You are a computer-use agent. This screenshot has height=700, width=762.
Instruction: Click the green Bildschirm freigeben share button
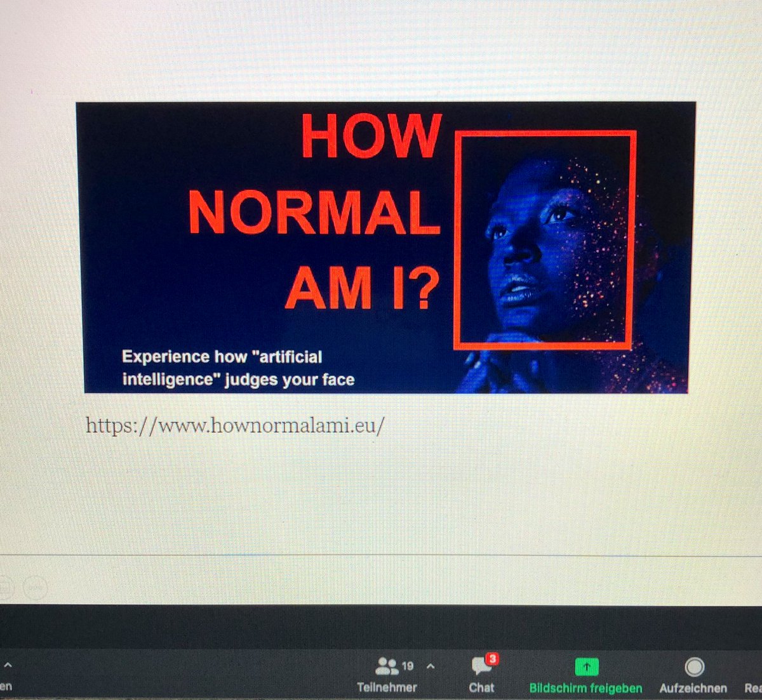585,675
